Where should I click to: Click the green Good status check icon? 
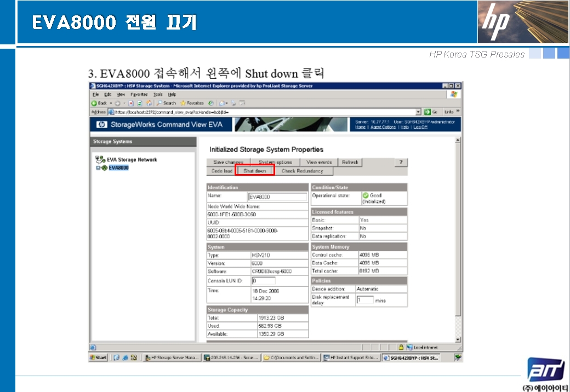pos(366,195)
